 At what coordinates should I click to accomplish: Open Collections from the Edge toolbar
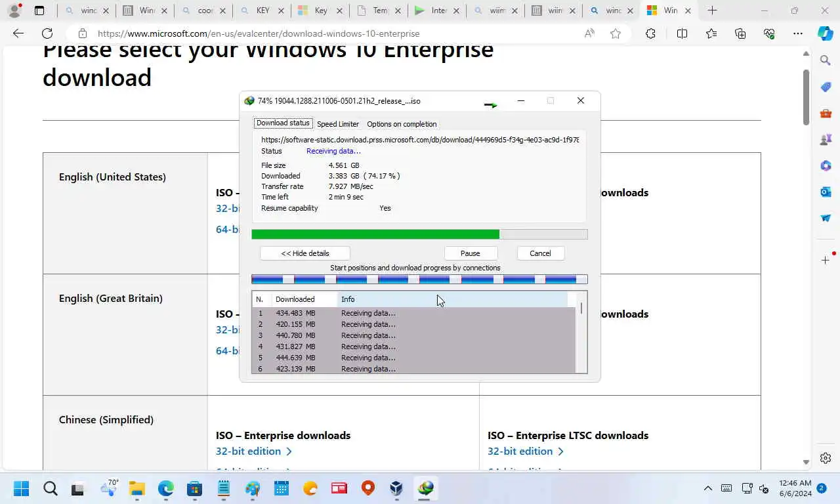click(x=740, y=33)
